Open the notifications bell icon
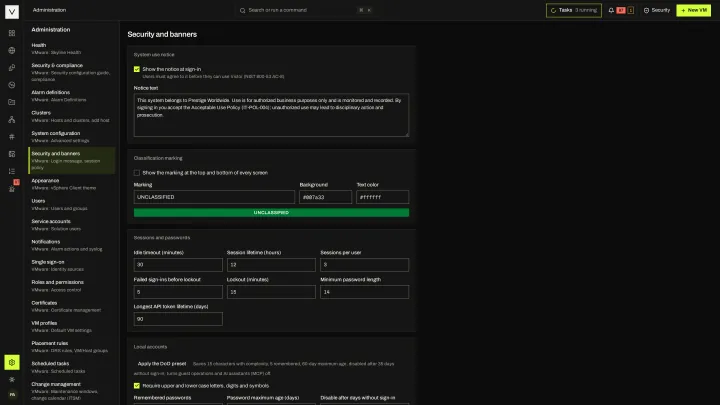This screenshot has width=720, height=405. point(611,10)
